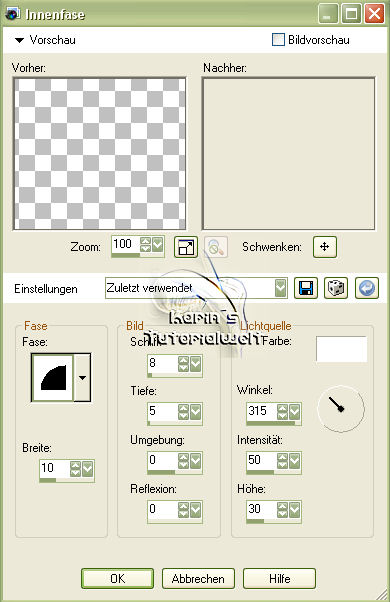The height and width of the screenshot is (602, 390).
Task: Click the Intensität value field
Action: 261,460
